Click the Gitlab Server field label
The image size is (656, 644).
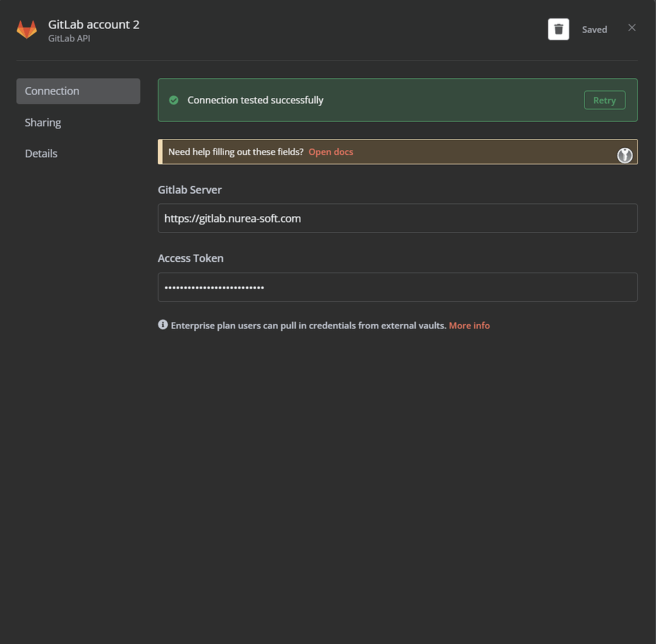[190, 190]
